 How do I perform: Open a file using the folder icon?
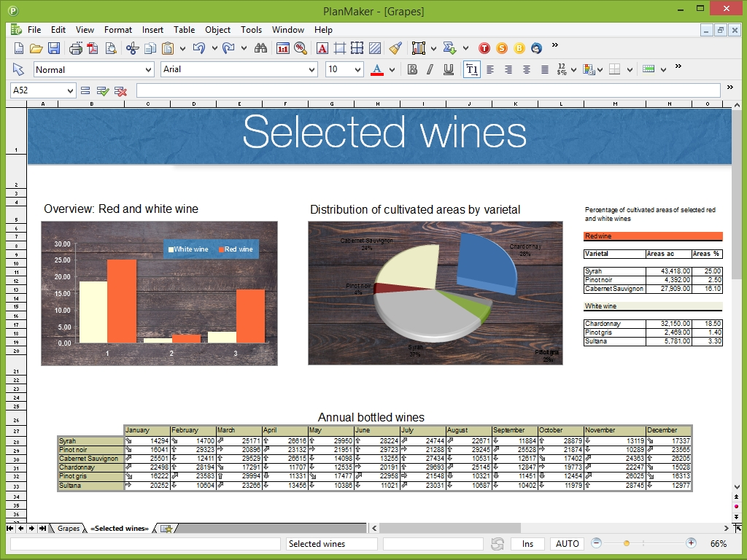[x=36, y=48]
